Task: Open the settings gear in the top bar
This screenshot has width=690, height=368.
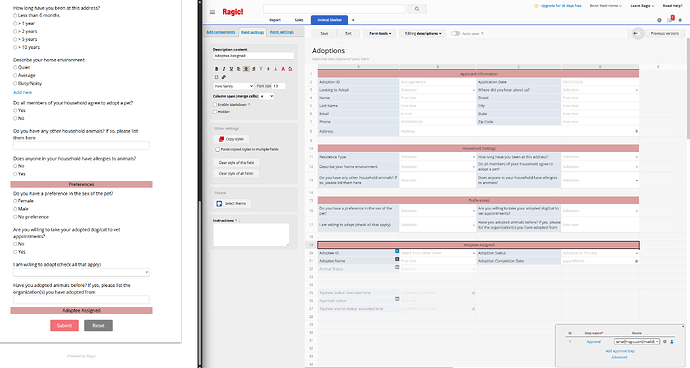Action: pyautogui.click(x=659, y=20)
